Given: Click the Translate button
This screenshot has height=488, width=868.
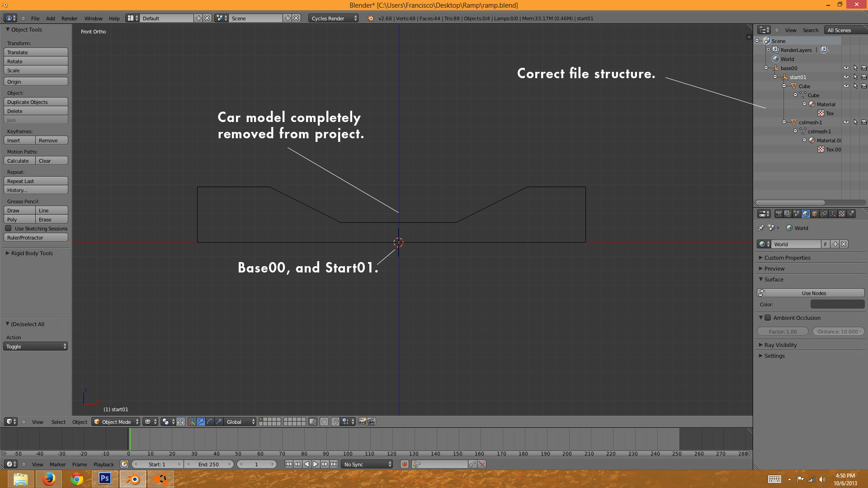Looking at the screenshot, I should (x=36, y=52).
